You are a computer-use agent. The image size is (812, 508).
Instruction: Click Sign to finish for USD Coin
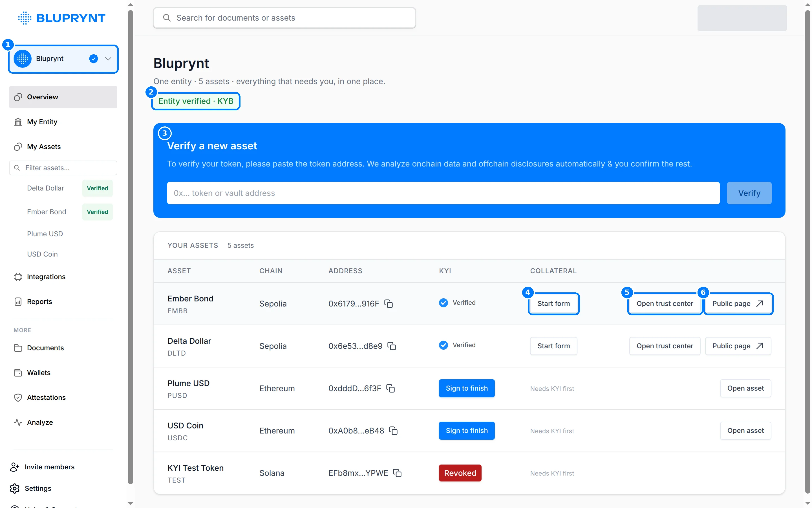pyautogui.click(x=467, y=430)
